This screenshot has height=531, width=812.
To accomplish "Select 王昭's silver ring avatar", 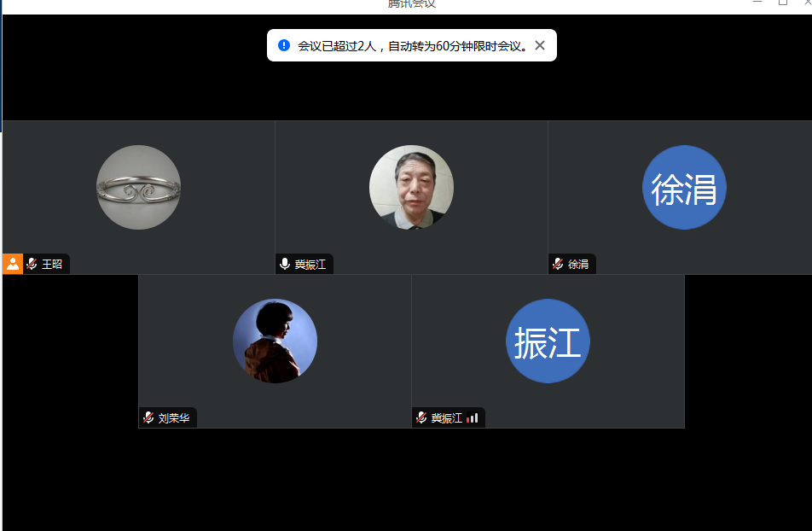I will [x=138, y=188].
